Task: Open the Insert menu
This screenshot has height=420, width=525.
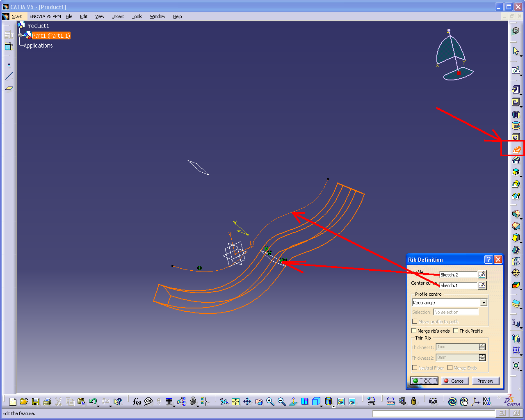Action: click(x=118, y=16)
